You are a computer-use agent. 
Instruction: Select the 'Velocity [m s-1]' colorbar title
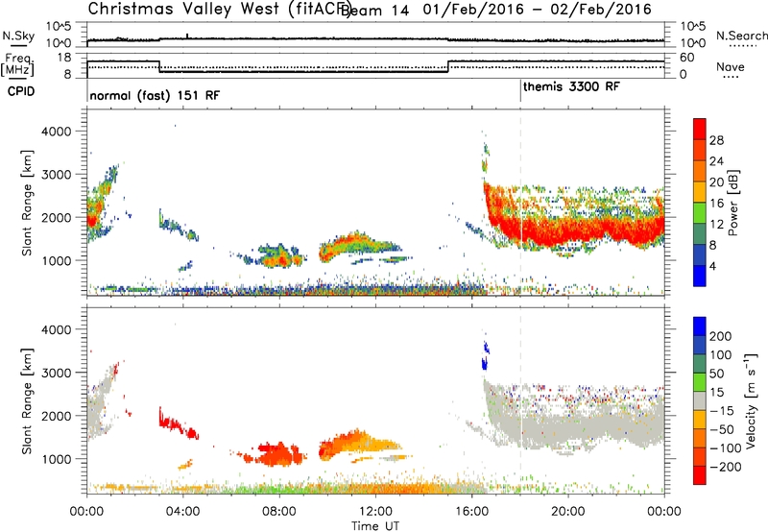pos(751,400)
